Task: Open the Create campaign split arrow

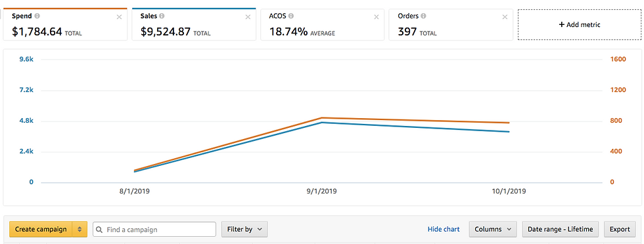Action: pos(80,229)
